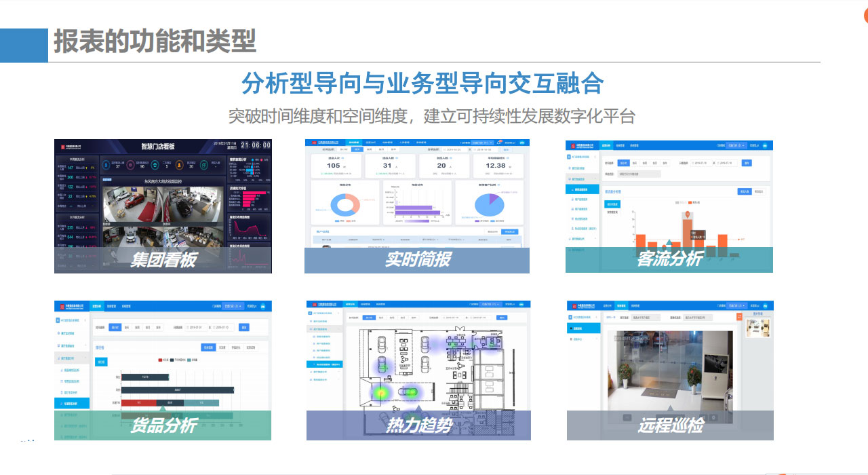Click the user avatar icon in 远程巡检 header
868x475 pixels.
[x=765, y=306]
